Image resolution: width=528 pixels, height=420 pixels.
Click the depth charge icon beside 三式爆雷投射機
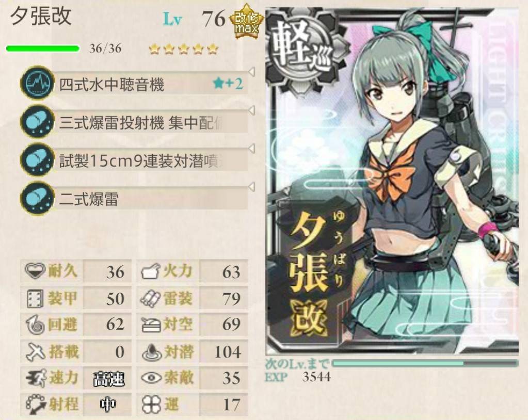37,121
